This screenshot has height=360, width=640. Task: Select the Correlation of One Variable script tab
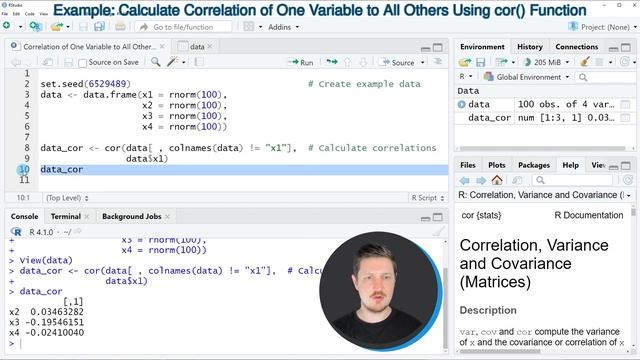tap(89, 47)
